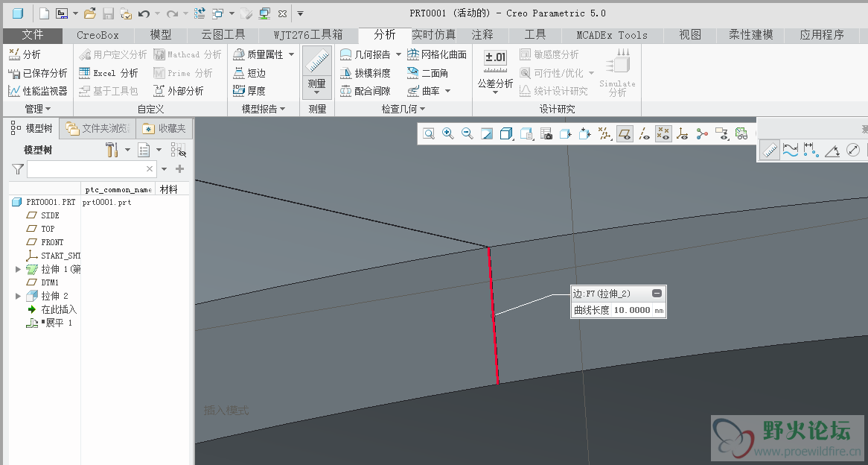The height and width of the screenshot is (465, 868).
Task: Open the 文件 menu
Action: pyautogui.click(x=32, y=35)
